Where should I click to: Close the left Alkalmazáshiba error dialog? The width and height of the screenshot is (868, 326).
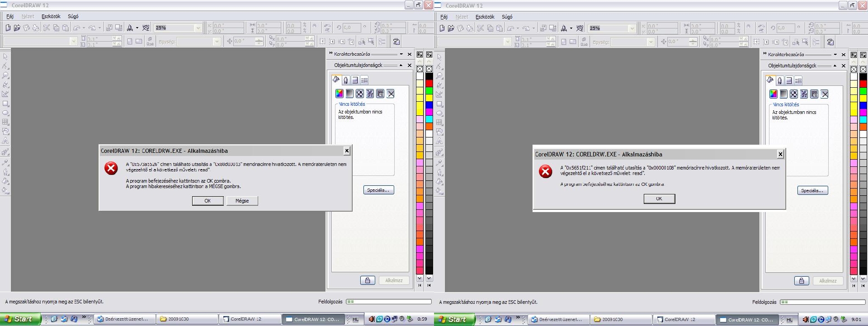click(347, 151)
